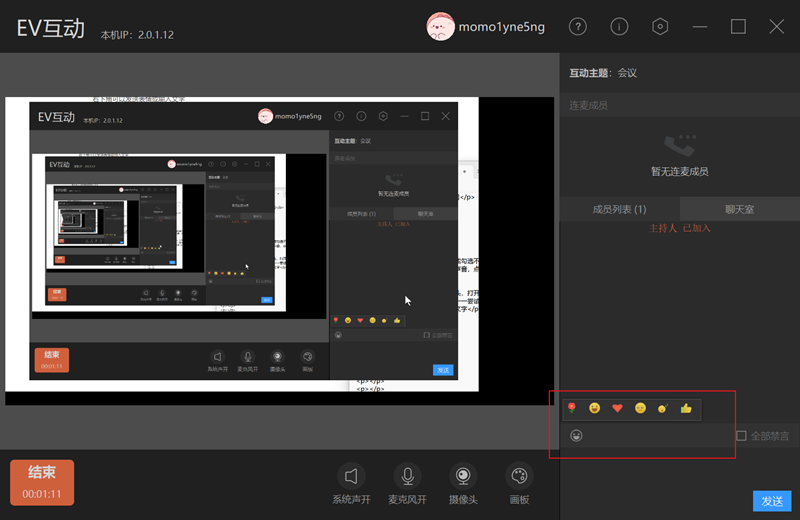
Task: Switch to the 聊天室 tab
Action: click(739, 209)
